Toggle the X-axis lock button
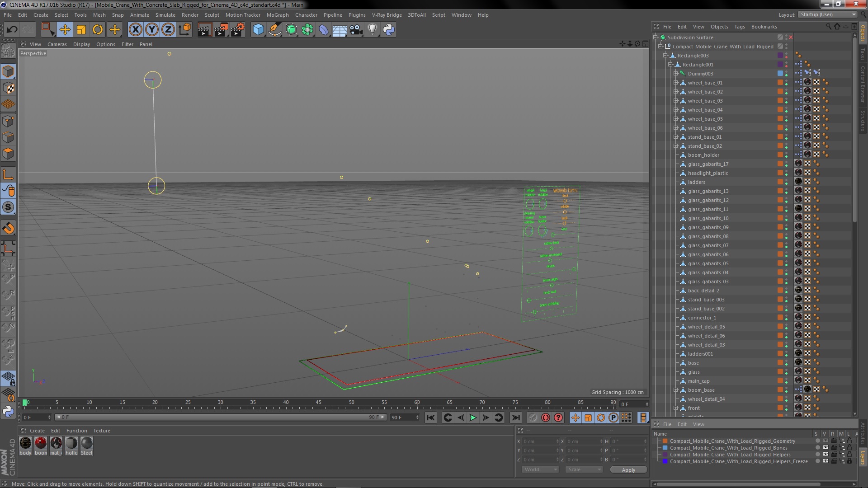Screen dimensions: 868x488 [135, 30]
